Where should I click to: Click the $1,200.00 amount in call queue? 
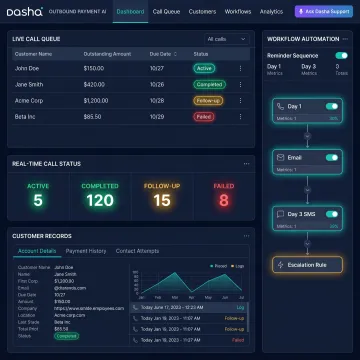96,101
